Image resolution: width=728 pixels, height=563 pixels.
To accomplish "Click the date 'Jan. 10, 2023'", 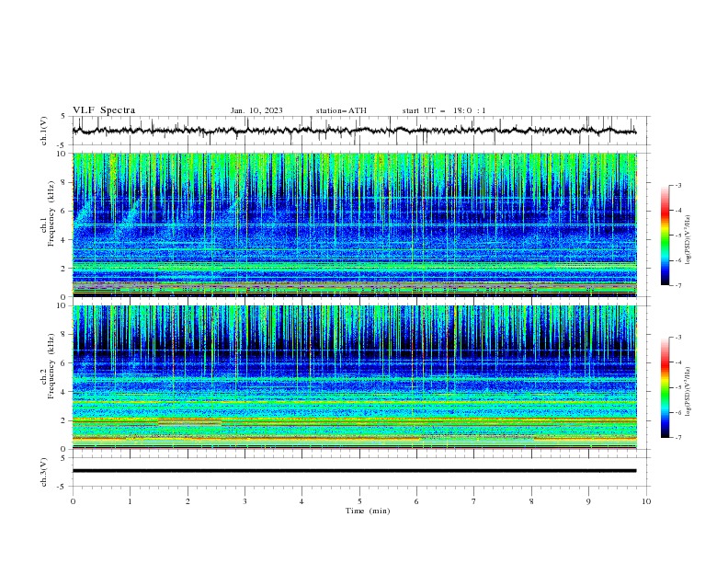I will tap(256, 110).
